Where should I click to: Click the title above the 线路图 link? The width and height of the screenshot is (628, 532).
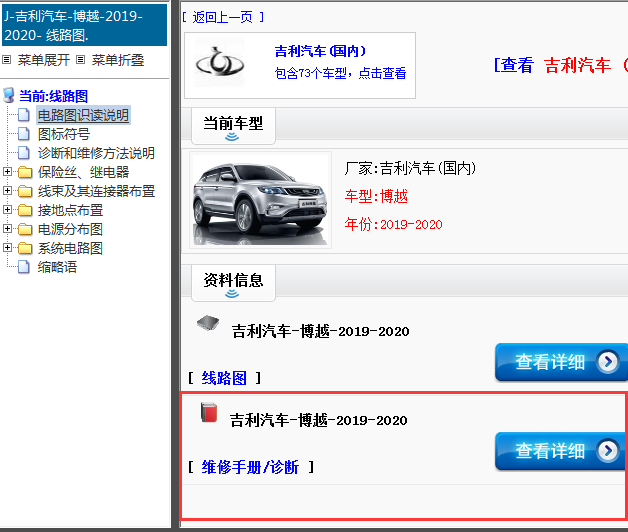tap(320, 331)
